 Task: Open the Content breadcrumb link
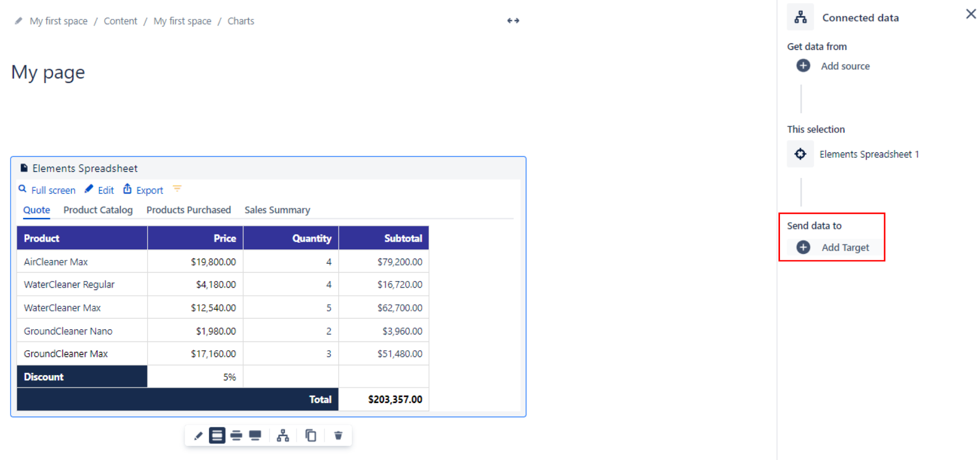click(120, 21)
